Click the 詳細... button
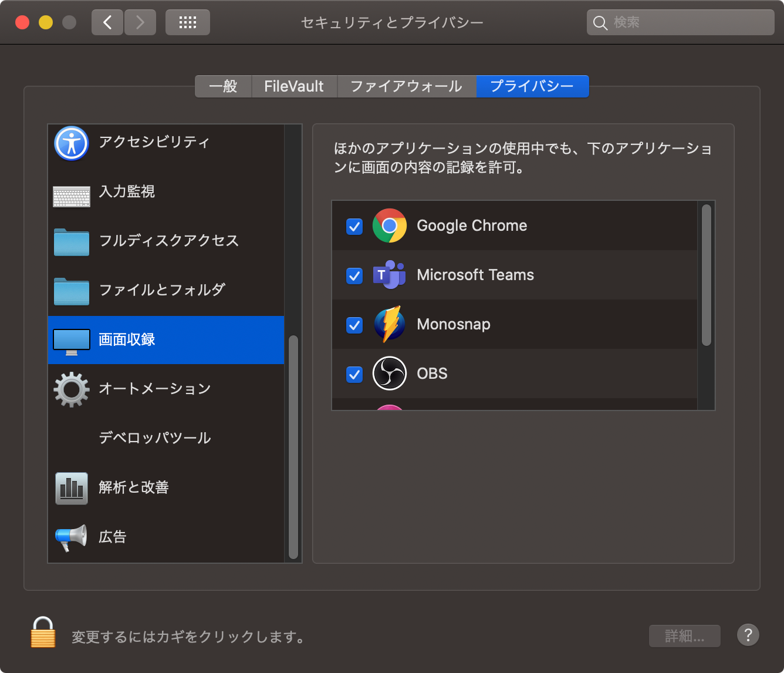The image size is (784, 673). 685,636
